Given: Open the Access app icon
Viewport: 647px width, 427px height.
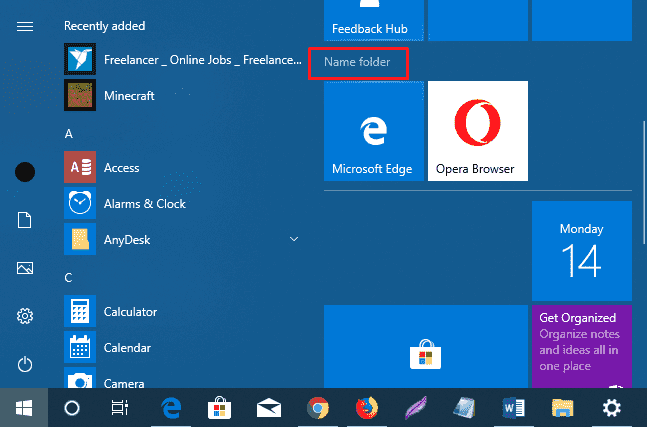Looking at the screenshot, I should point(80,167).
